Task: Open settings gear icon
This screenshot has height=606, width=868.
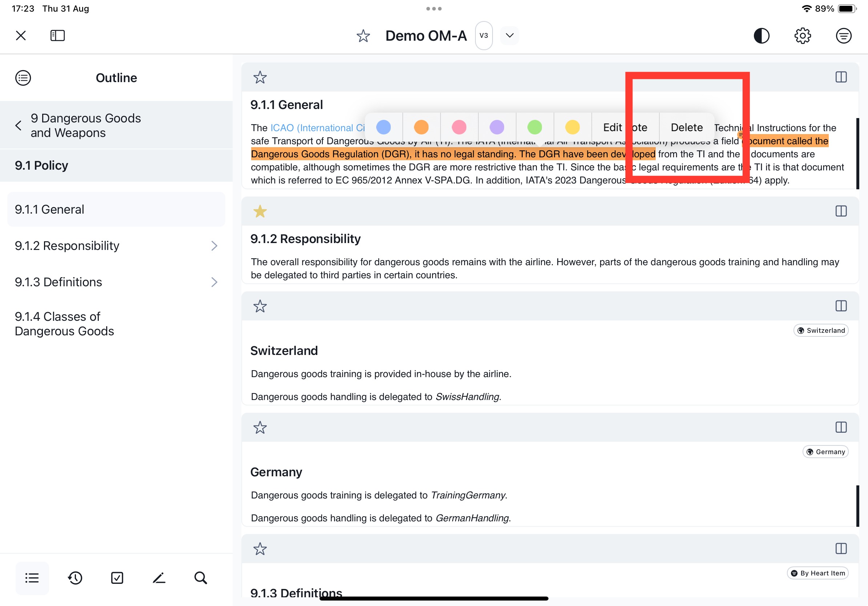Action: click(x=802, y=36)
